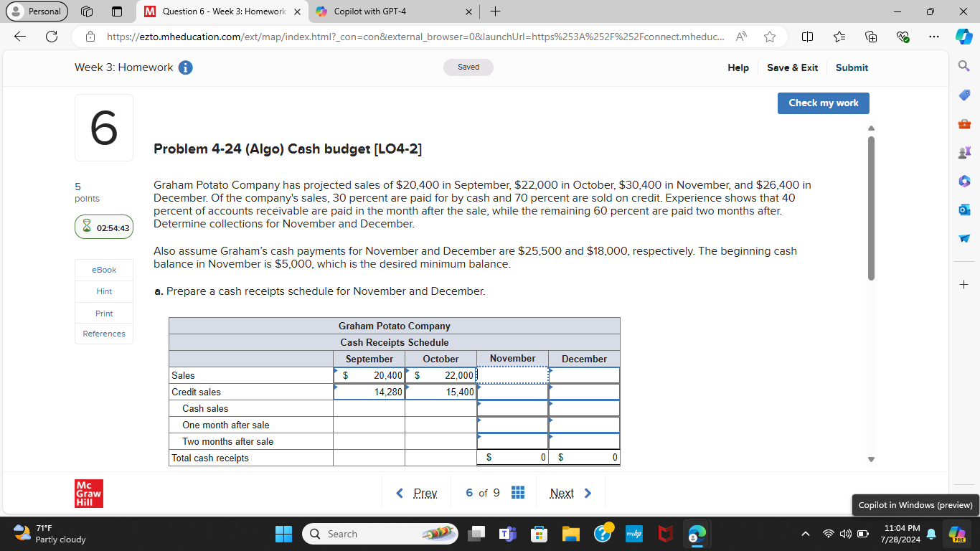
Task: Close the Copilot with GPT-4 tab
Action: click(x=468, y=12)
